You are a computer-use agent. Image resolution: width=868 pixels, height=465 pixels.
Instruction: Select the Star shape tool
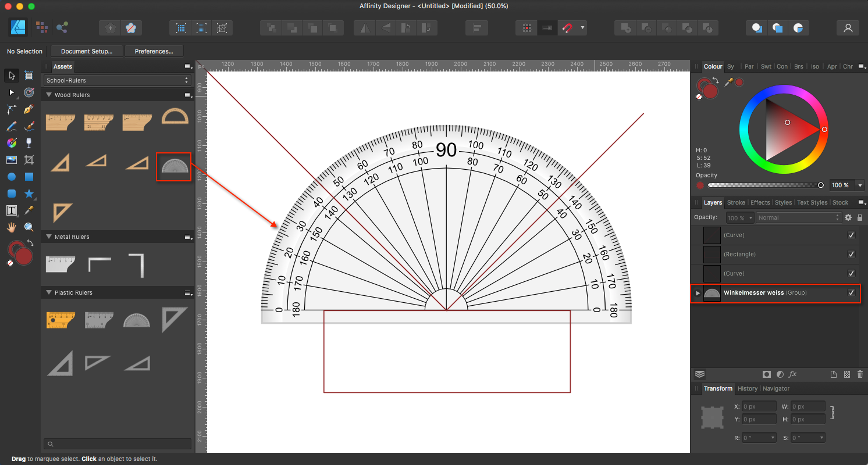point(29,194)
